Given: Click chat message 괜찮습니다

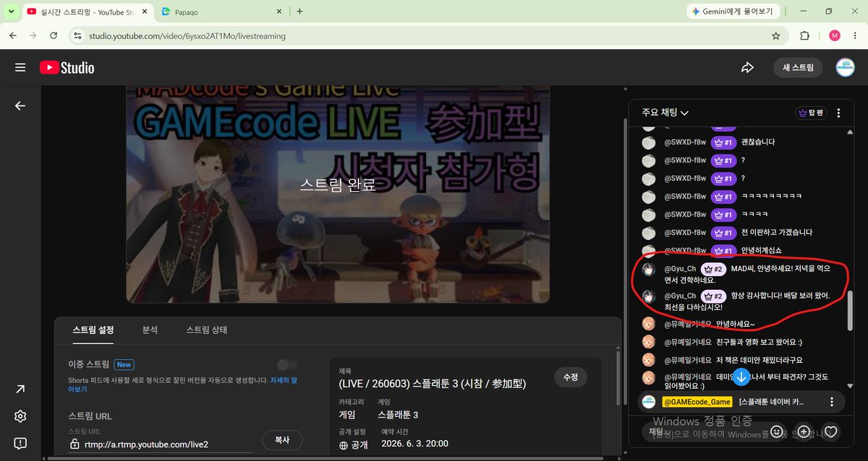Looking at the screenshot, I should tap(758, 142).
